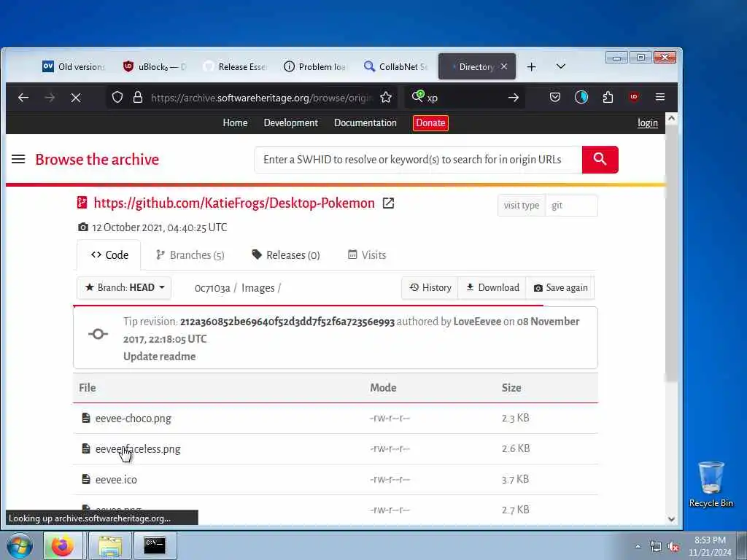Image resolution: width=747 pixels, height=560 pixels.
Task: Open eevee-choco.png file
Action: click(x=133, y=418)
